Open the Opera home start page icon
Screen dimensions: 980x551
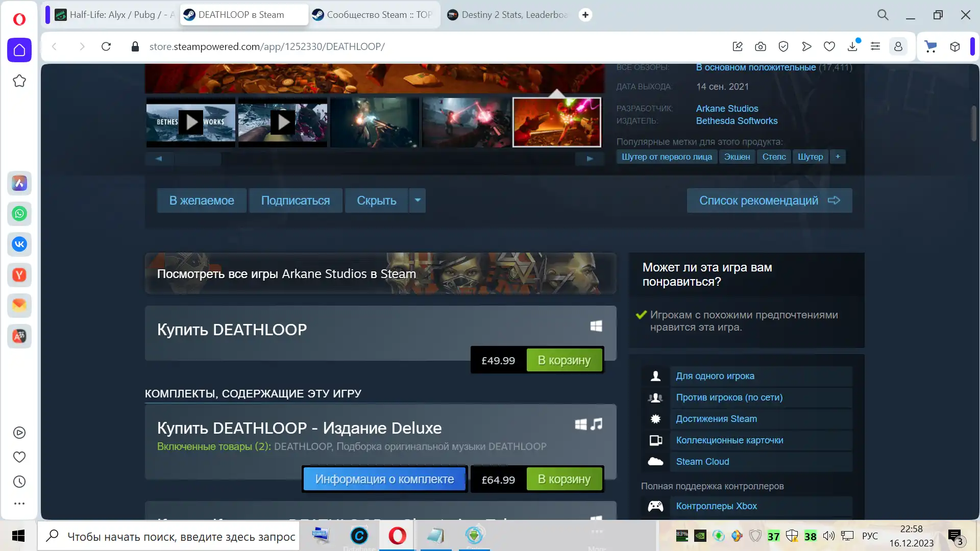point(19,50)
